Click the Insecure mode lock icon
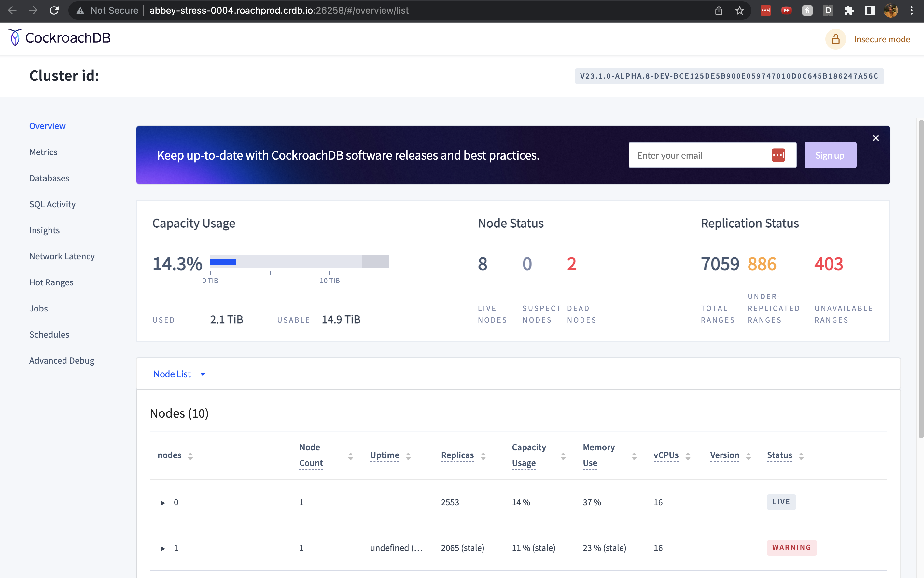Screen dimensions: 924x578 (835, 39)
